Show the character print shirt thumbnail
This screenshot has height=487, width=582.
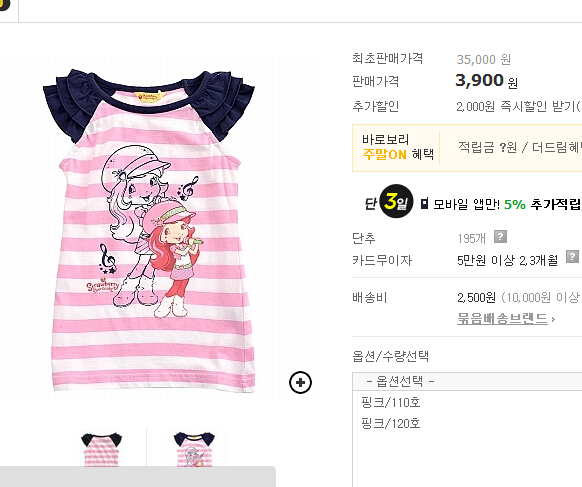point(194,449)
